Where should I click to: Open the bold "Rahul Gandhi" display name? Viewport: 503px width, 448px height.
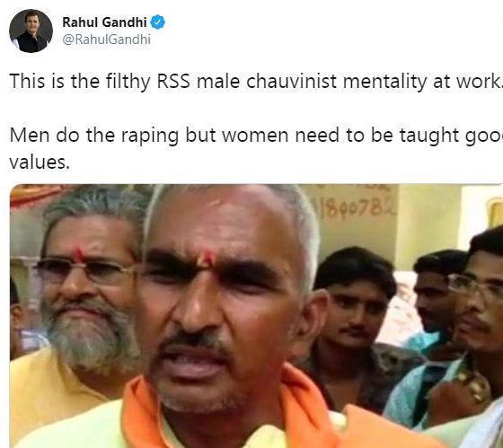104,22
